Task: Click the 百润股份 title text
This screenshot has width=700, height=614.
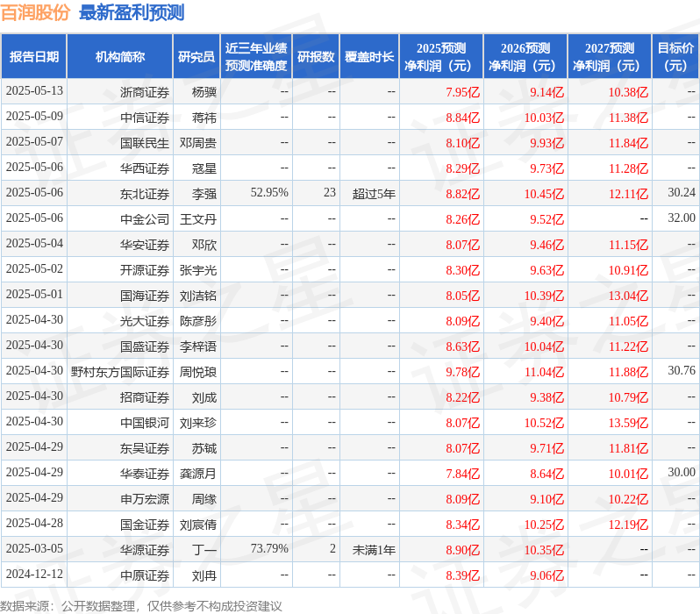Action: pyautogui.click(x=35, y=12)
